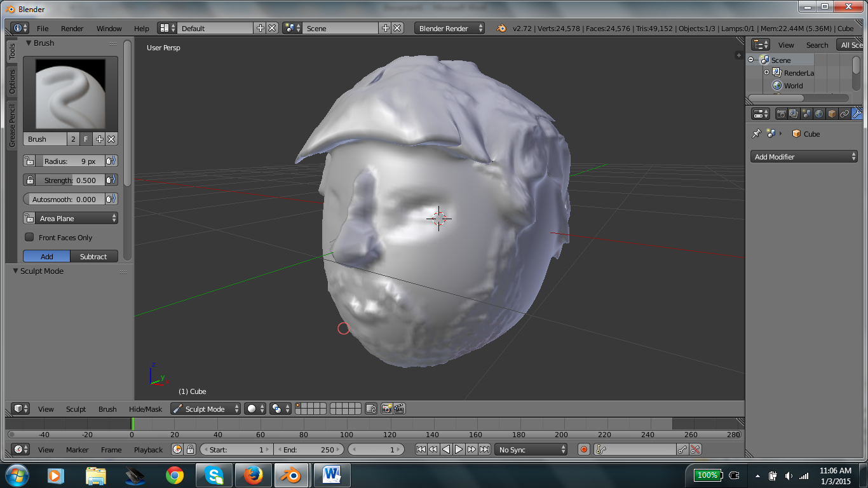Viewport: 868px width, 488px height.
Task: Expand the RenderLayers item in outliner
Action: click(766, 72)
